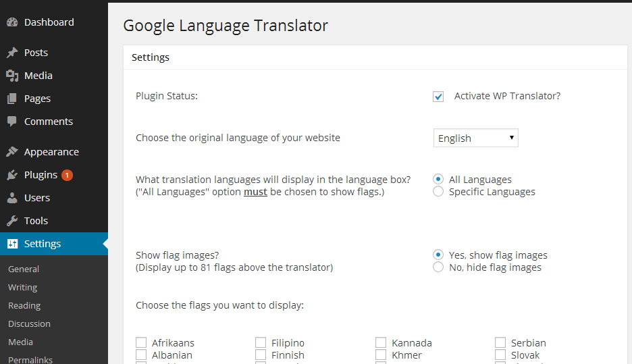Open the Posts menu
Screen dimensions: 632x364
[36, 53]
